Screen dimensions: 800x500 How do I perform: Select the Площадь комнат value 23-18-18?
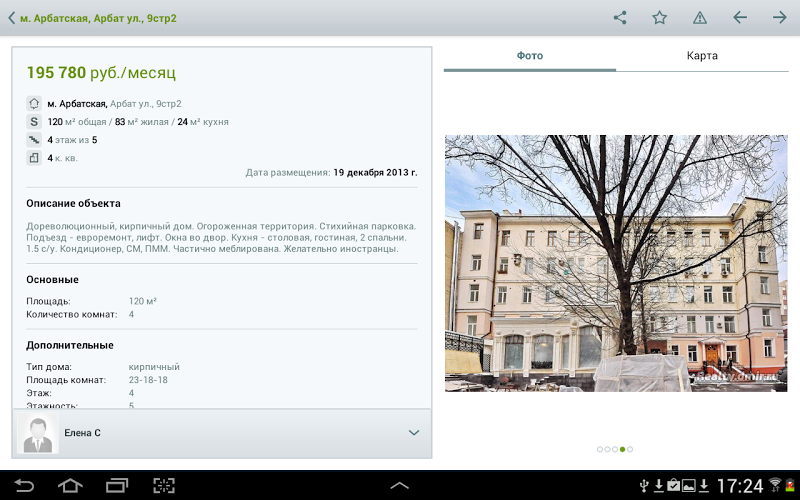148,380
